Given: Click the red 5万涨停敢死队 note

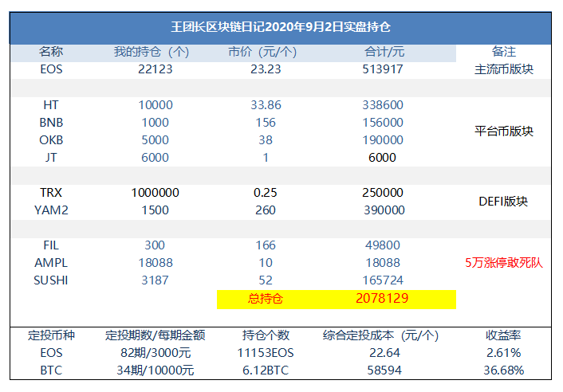Looking at the screenshot, I should tap(504, 263).
